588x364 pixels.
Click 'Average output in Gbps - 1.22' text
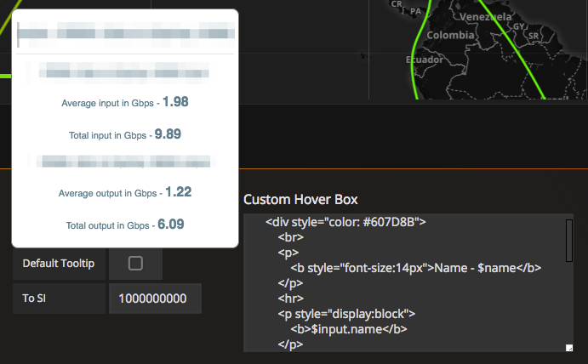[x=125, y=192]
